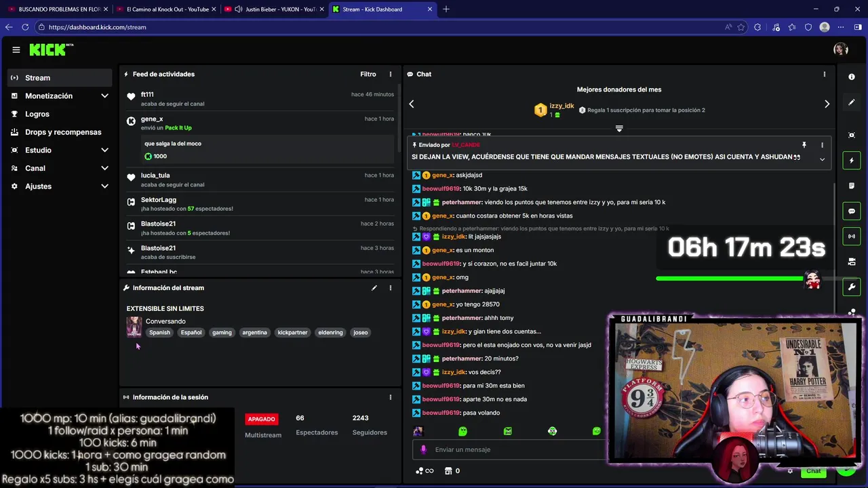Open Información del stream three-dot menu
Viewport: 868px width, 488px height.
tap(390, 288)
